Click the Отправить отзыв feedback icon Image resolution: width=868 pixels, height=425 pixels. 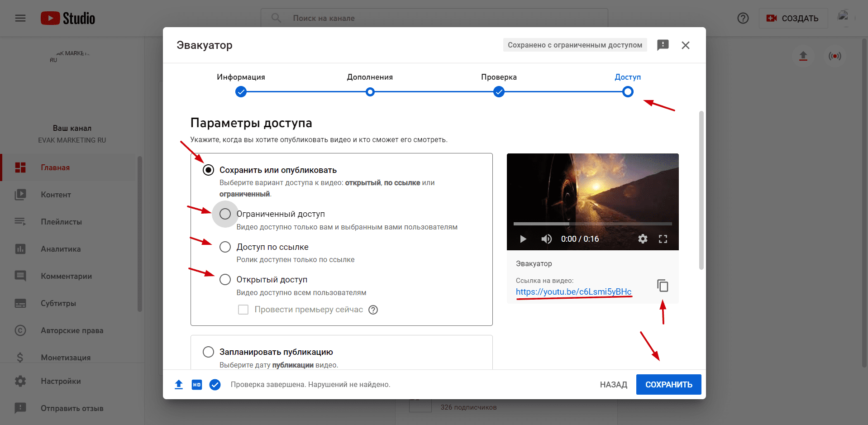pyautogui.click(x=20, y=408)
